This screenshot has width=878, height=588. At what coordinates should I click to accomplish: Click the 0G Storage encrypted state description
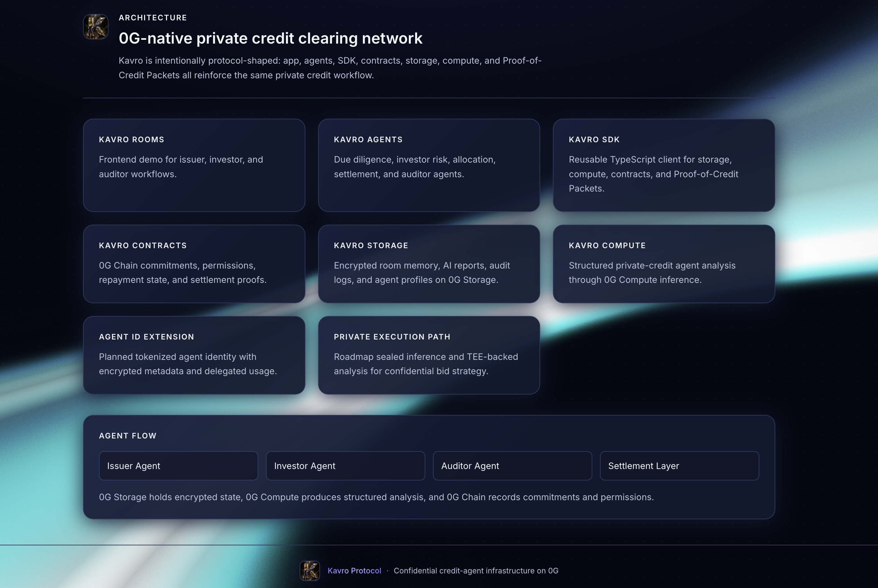point(376,497)
